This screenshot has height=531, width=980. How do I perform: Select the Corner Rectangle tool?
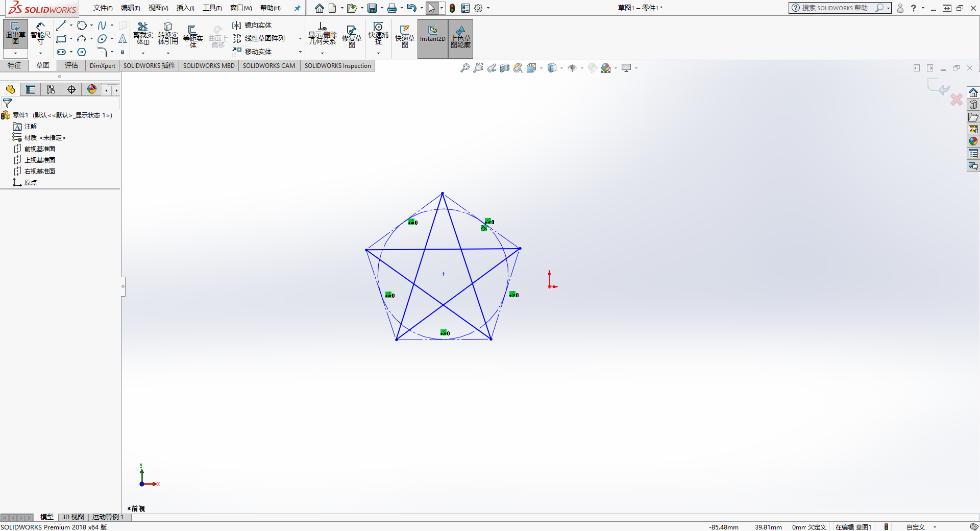[x=61, y=39]
